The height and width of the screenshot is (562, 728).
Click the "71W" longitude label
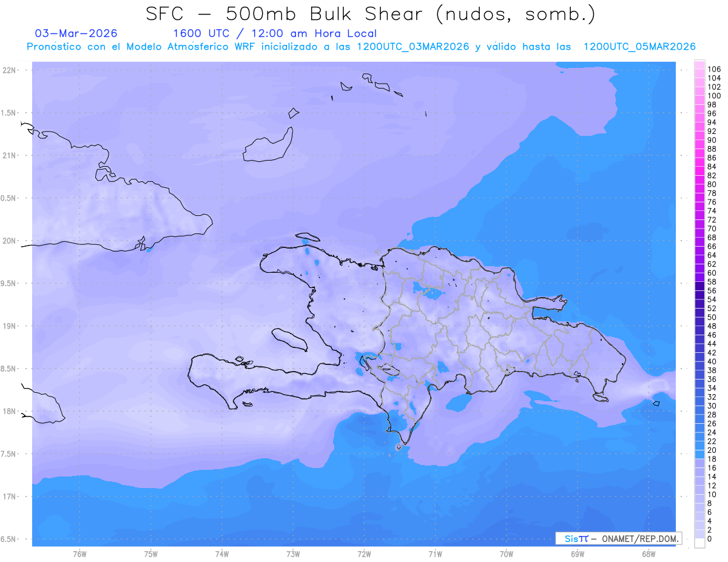pyautogui.click(x=435, y=554)
